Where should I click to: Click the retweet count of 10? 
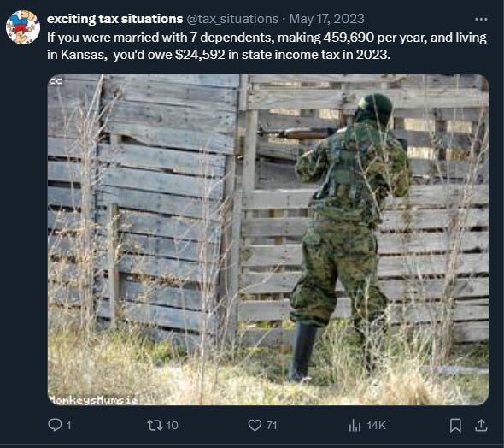(x=173, y=426)
